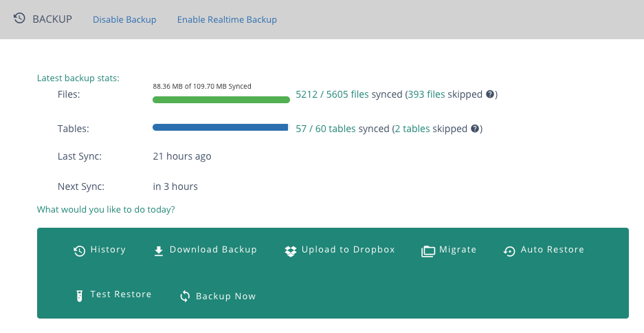Click the backup clock icon in header
Screen dimensions: 644x333
[x=19, y=19]
